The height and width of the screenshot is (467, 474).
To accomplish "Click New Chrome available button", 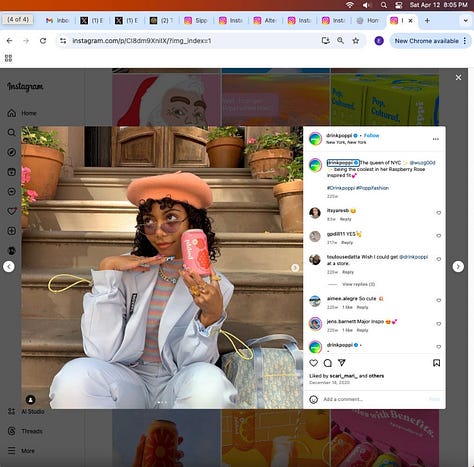I will (430, 41).
